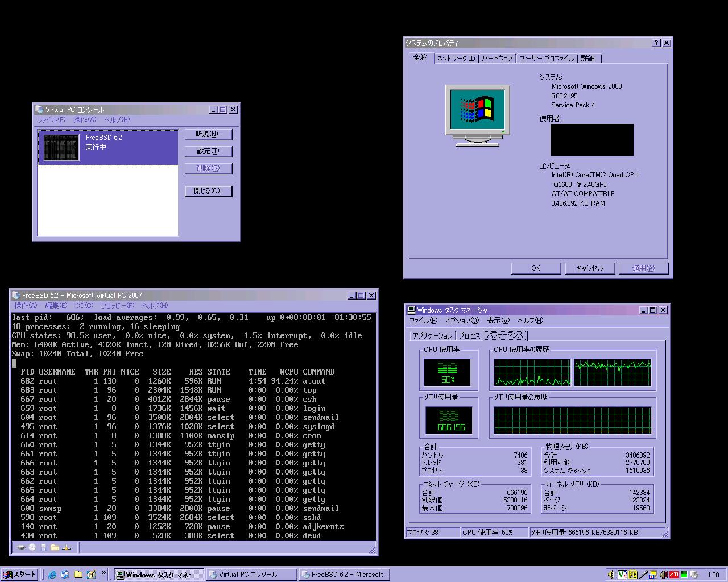Click the Virtual PC Console title bar icon

click(x=39, y=109)
